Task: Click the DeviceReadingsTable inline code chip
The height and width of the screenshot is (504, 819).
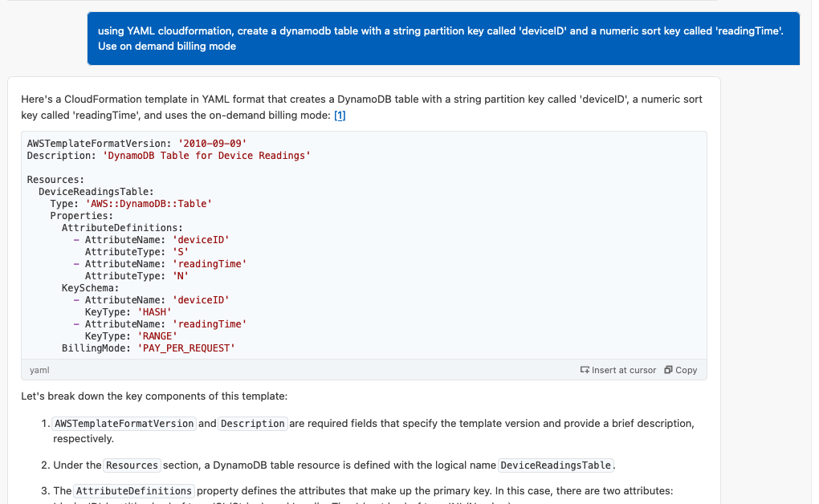Action: point(553,465)
